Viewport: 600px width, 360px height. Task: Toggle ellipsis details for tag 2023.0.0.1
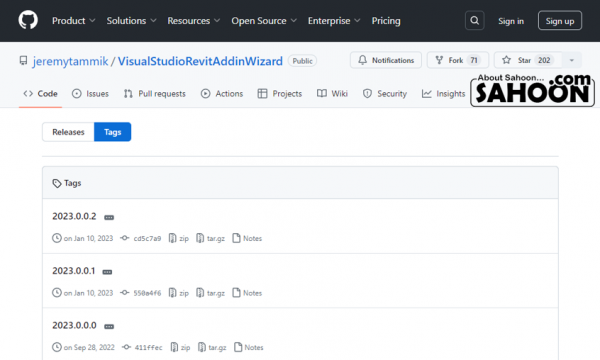tap(107, 272)
